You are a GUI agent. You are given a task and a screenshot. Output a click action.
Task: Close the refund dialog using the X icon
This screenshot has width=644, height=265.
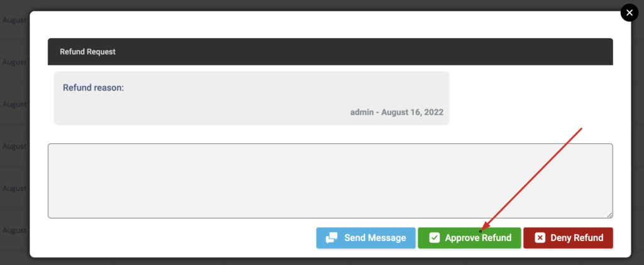coord(629,13)
